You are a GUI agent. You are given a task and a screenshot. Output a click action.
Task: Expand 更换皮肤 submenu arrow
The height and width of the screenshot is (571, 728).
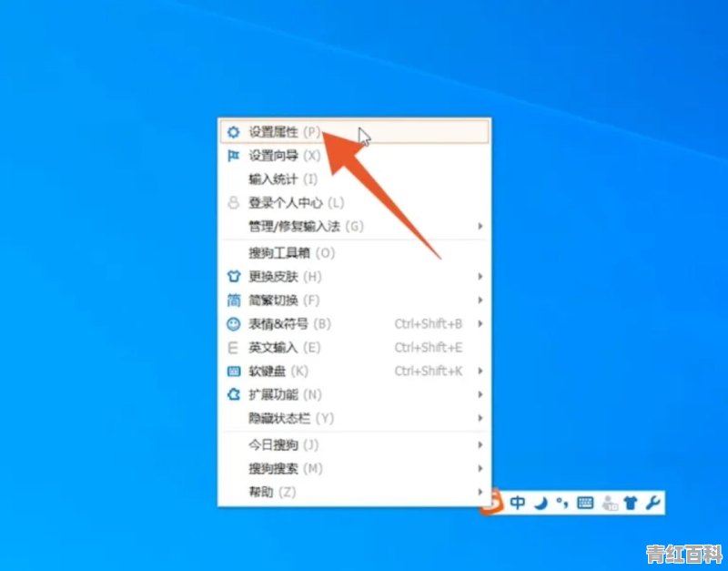point(480,277)
